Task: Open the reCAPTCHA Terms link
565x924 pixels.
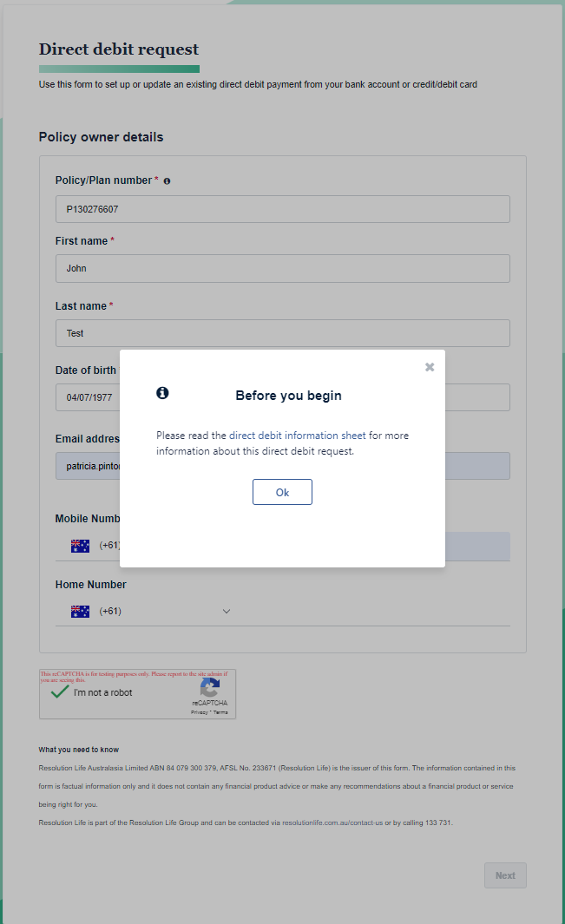Action: 220,712
